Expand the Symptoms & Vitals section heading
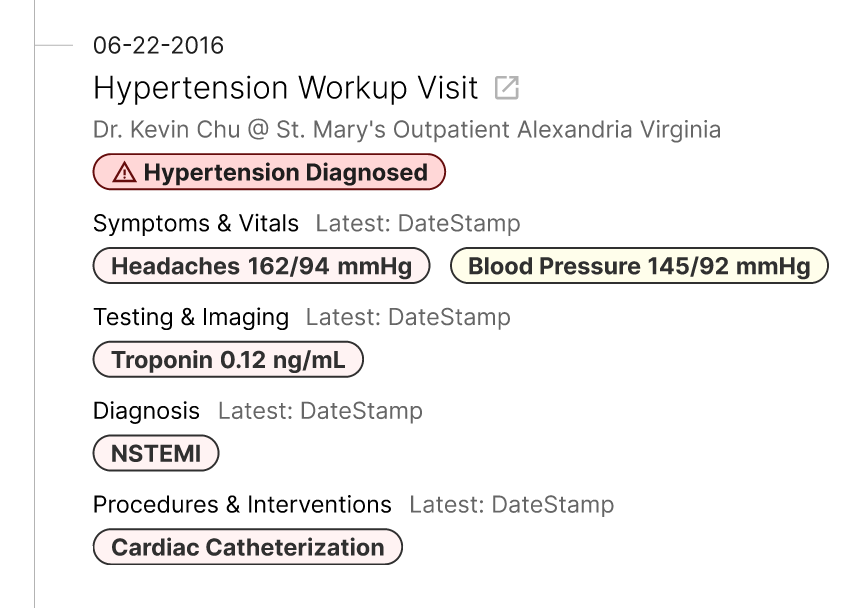 pyautogui.click(x=196, y=223)
